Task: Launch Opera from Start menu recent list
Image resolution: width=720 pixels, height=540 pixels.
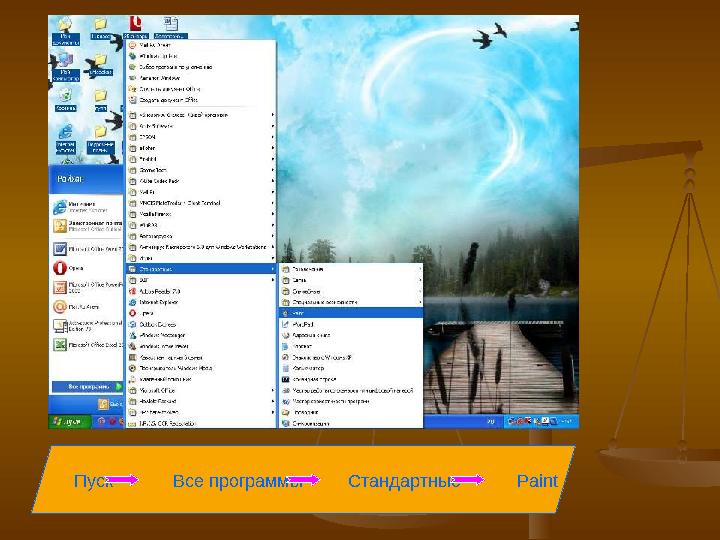Action: tap(87, 268)
